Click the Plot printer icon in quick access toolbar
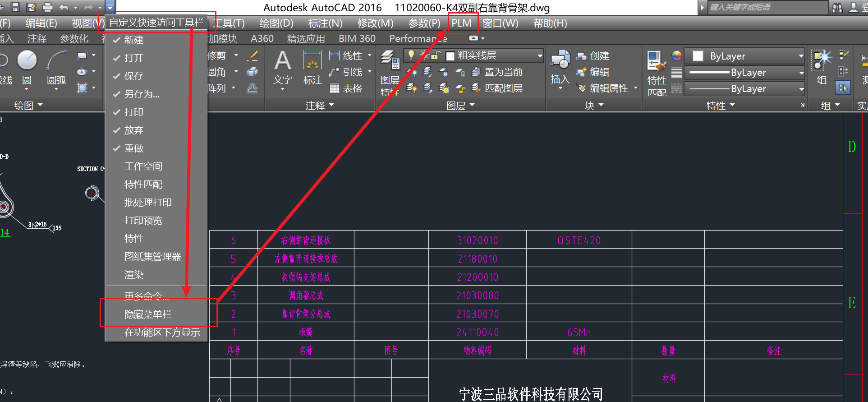 47,7
